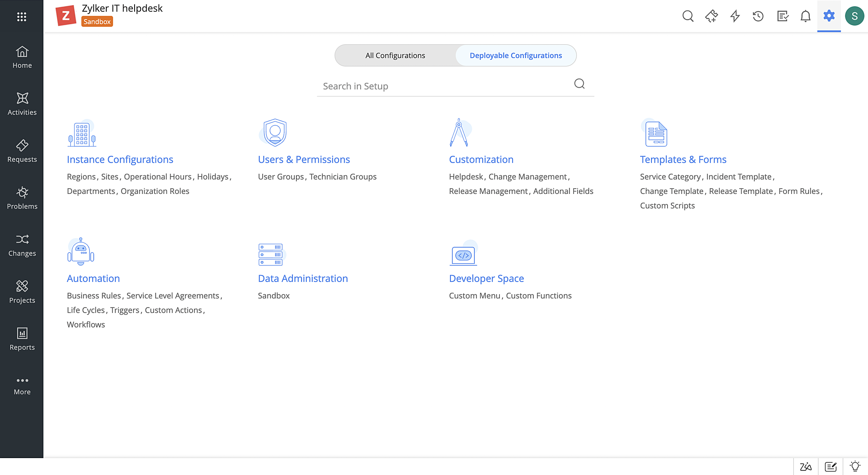Click the Developer Space code icon
This screenshot has width=868, height=475.
click(463, 255)
